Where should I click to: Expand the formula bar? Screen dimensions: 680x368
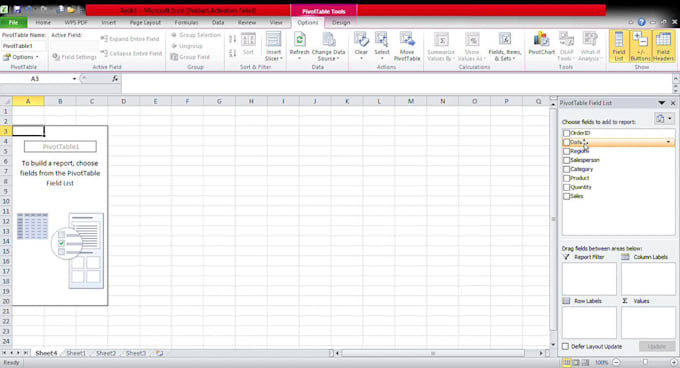676,79
